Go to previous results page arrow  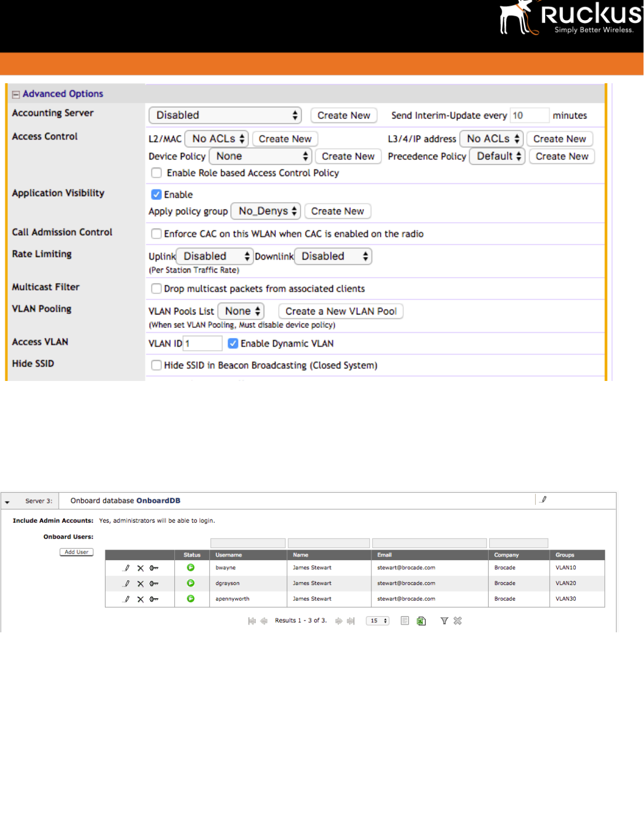click(x=264, y=621)
